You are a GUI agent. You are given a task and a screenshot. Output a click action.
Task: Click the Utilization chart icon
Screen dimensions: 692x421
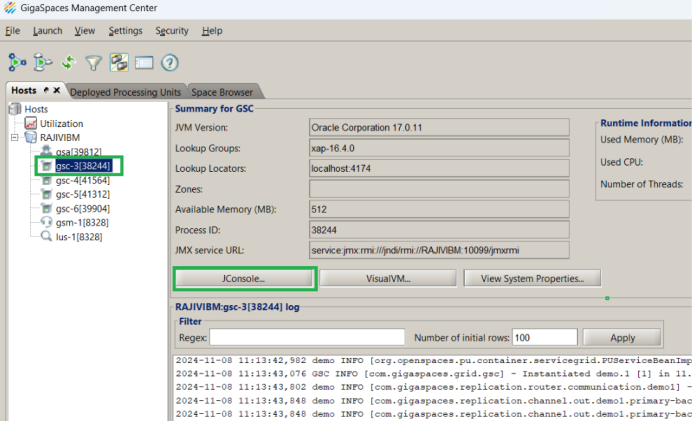click(x=30, y=123)
